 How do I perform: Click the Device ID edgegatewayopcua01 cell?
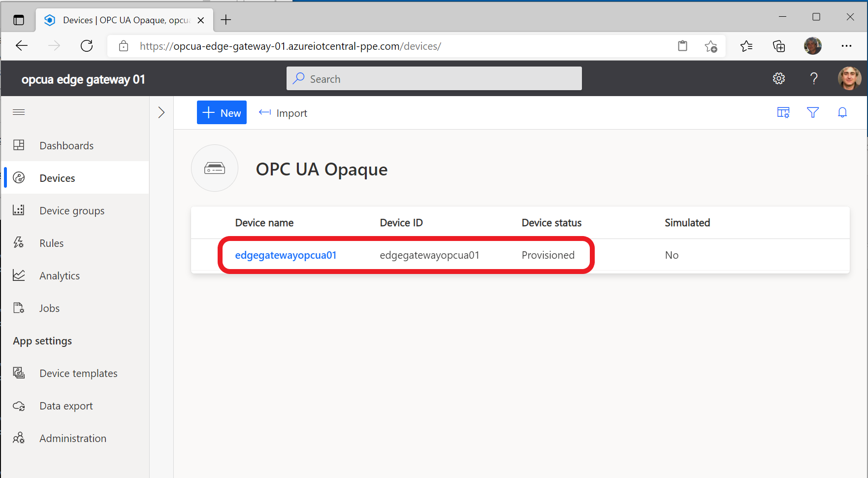429,255
